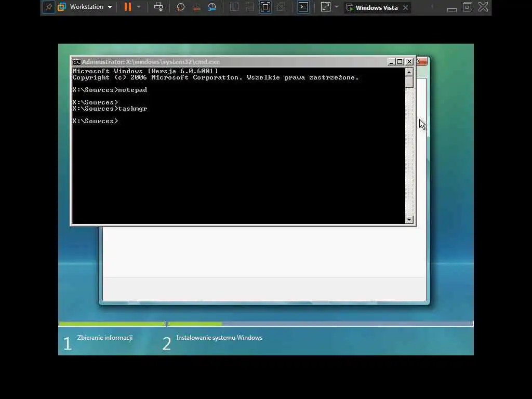The height and width of the screenshot is (399, 532).
Task: Click the 'X:\Sources>notepad' command line
Action: pos(110,90)
